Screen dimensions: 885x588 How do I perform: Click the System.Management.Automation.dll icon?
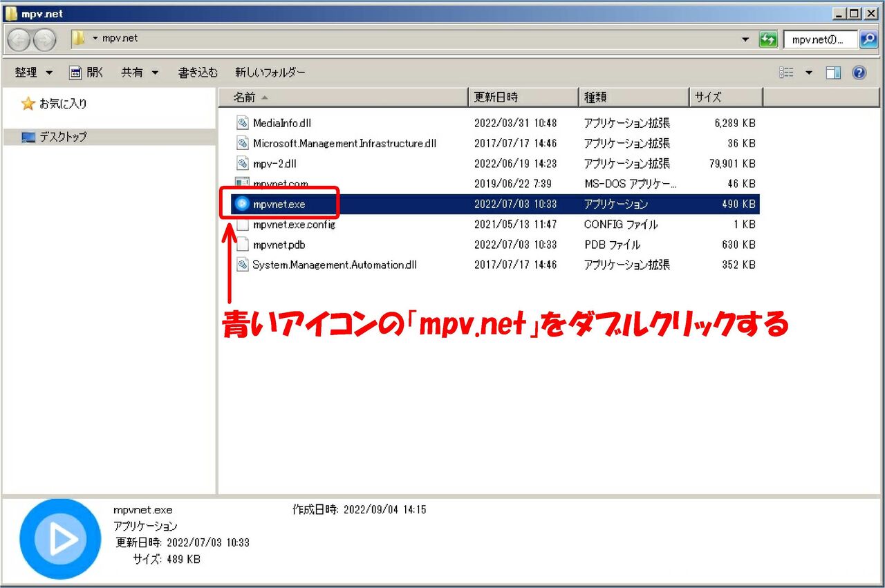tap(241, 265)
